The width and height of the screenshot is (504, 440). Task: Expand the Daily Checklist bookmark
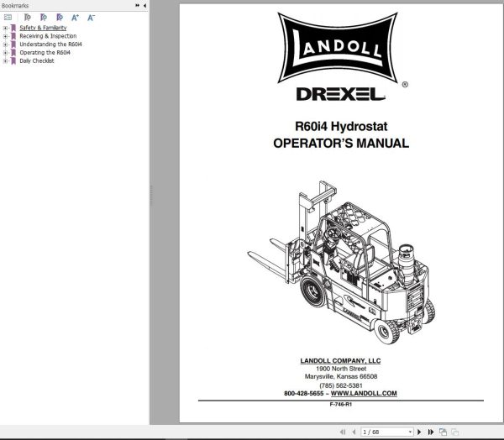5,60
